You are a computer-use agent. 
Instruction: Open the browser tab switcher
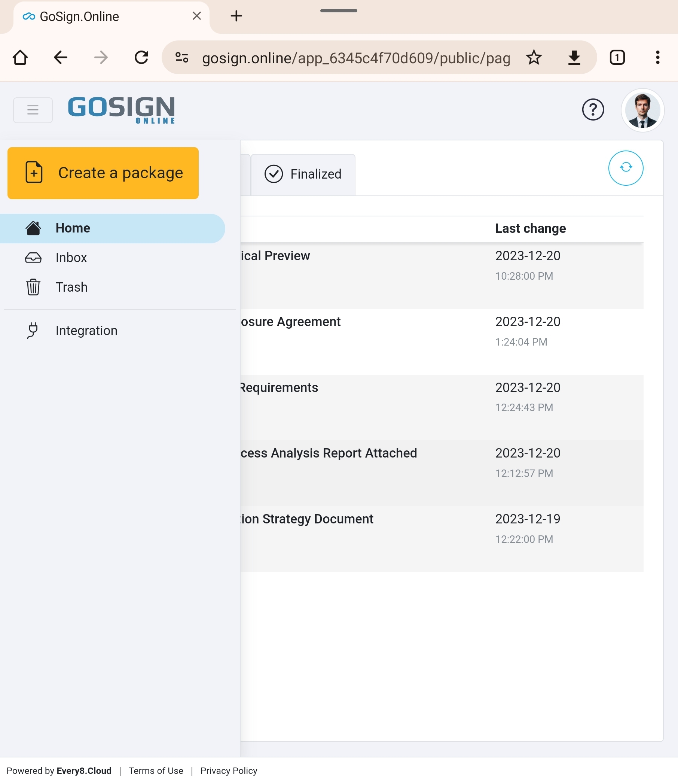click(617, 58)
